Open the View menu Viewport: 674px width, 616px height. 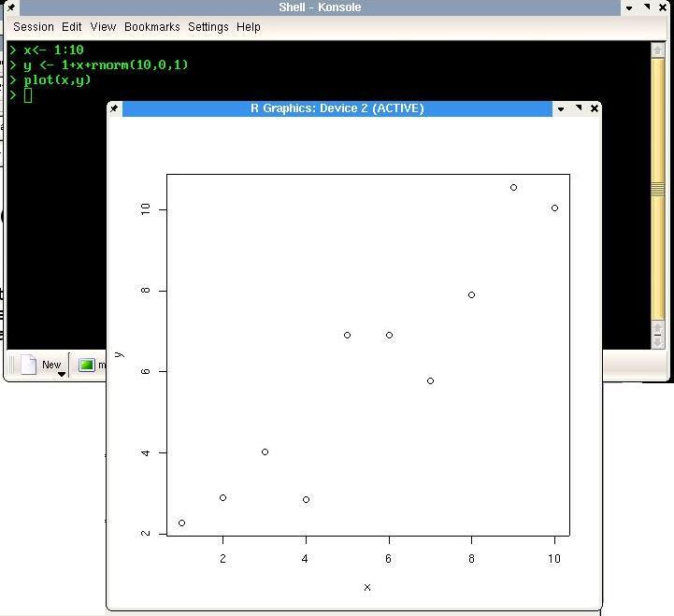pos(103,27)
